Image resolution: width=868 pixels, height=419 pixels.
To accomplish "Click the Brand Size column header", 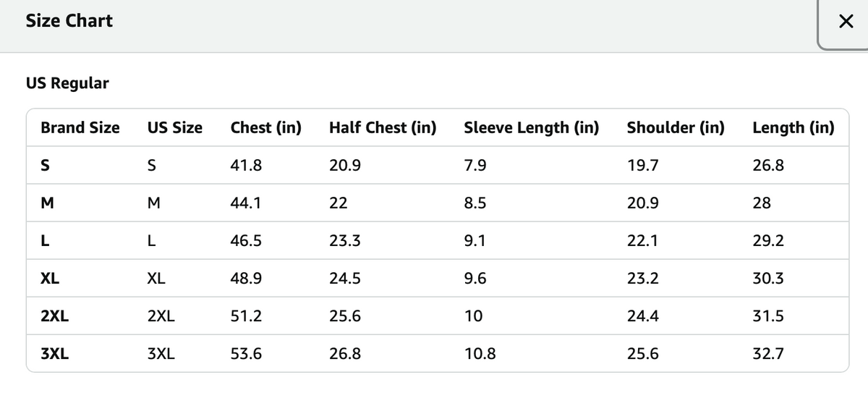I will [x=80, y=128].
